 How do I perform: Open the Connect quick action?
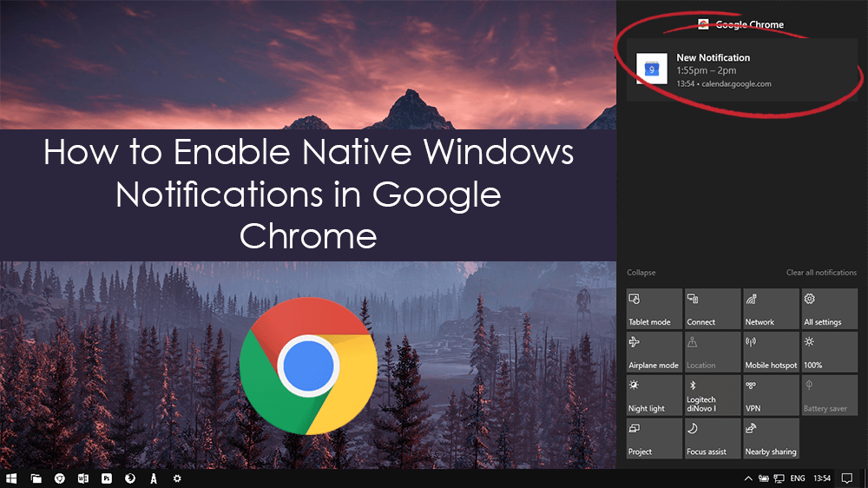[713, 309]
